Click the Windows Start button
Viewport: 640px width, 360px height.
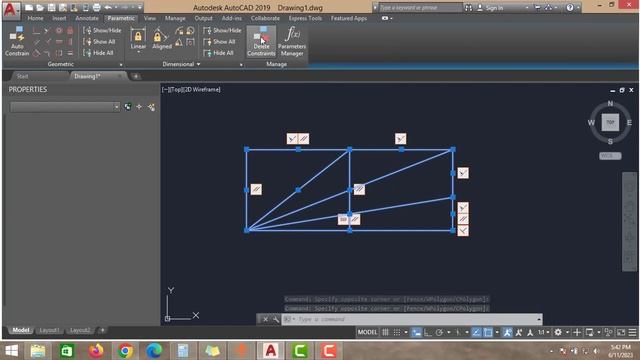tap(11, 350)
